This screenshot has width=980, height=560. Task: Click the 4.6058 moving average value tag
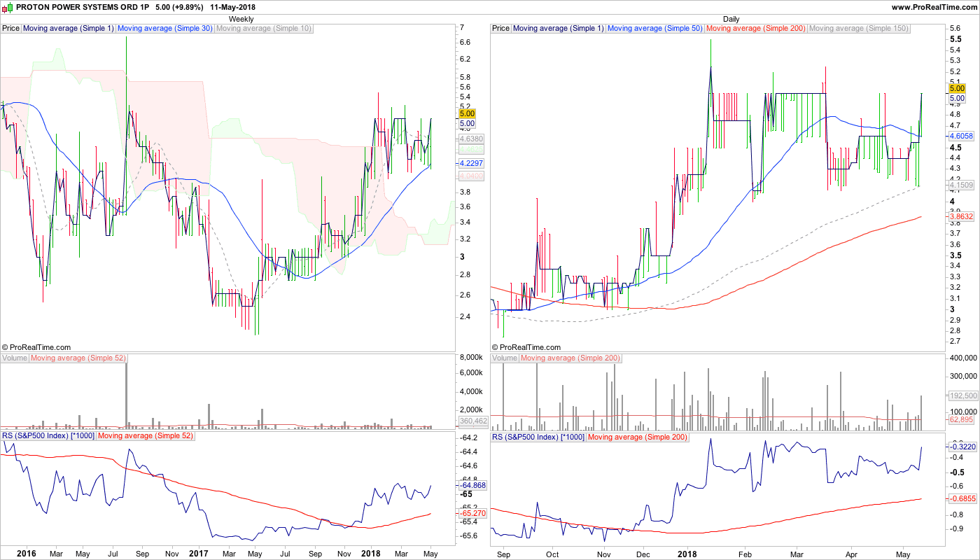pyautogui.click(x=960, y=135)
